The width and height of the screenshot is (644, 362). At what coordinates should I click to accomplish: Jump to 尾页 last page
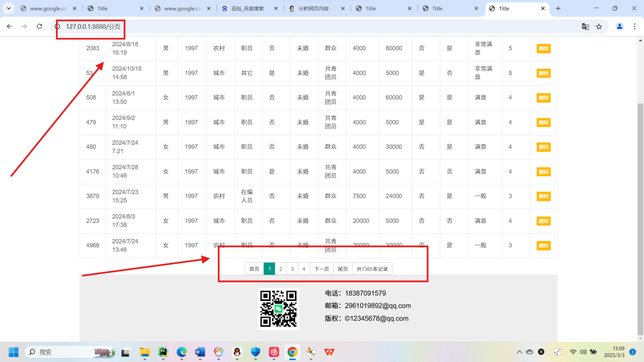pos(342,269)
